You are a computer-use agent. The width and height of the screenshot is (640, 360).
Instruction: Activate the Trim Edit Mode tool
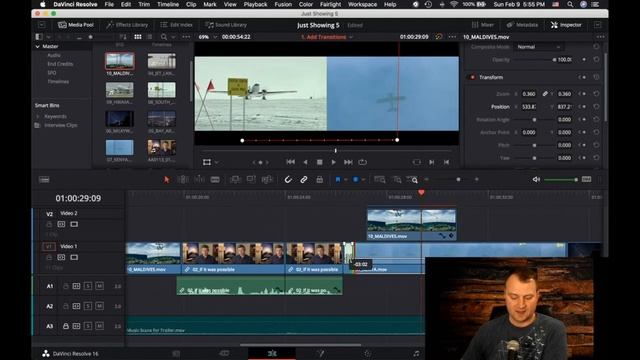tap(183, 180)
